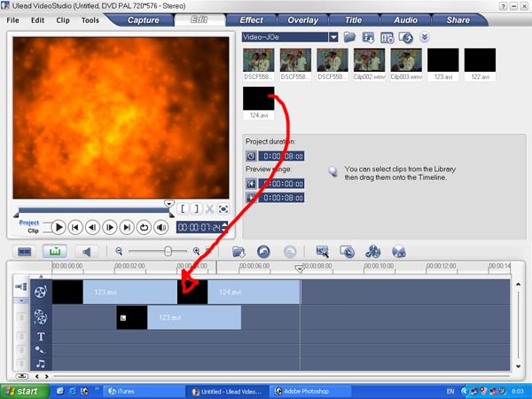
Task: Click the voice track microphone icon
Action: pos(40,350)
